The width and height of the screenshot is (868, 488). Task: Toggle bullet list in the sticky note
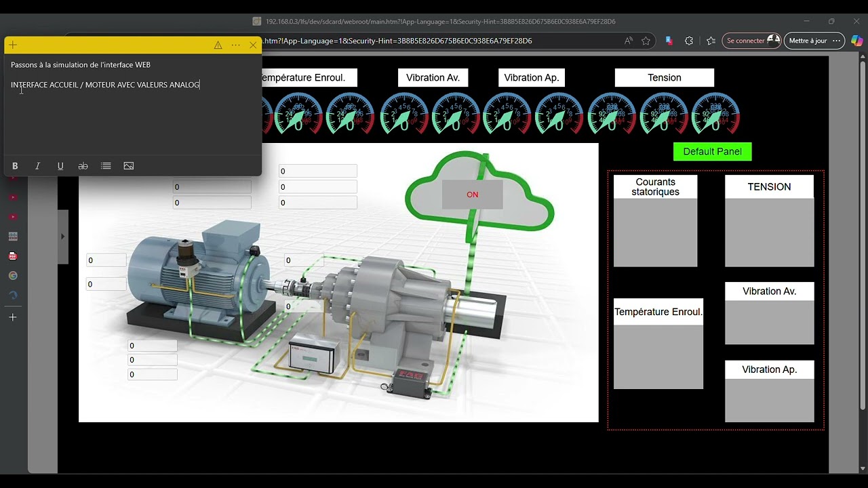pos(106,166)
